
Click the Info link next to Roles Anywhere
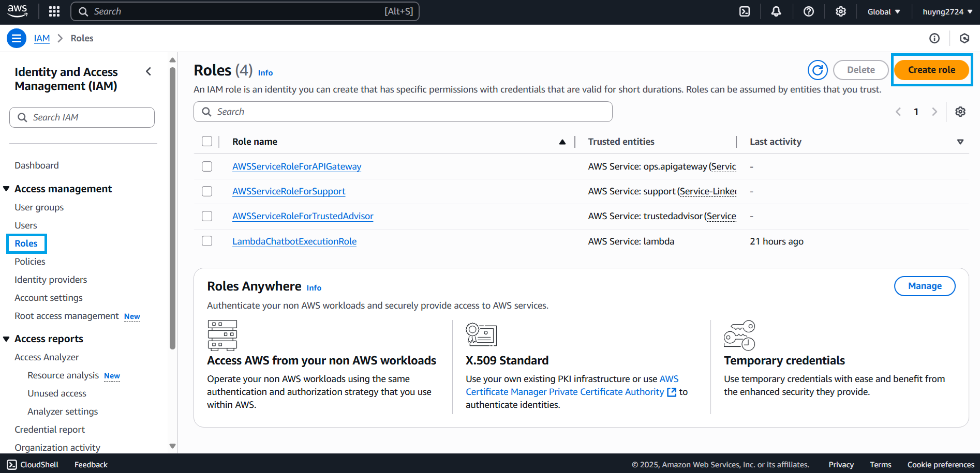[314, 288]
